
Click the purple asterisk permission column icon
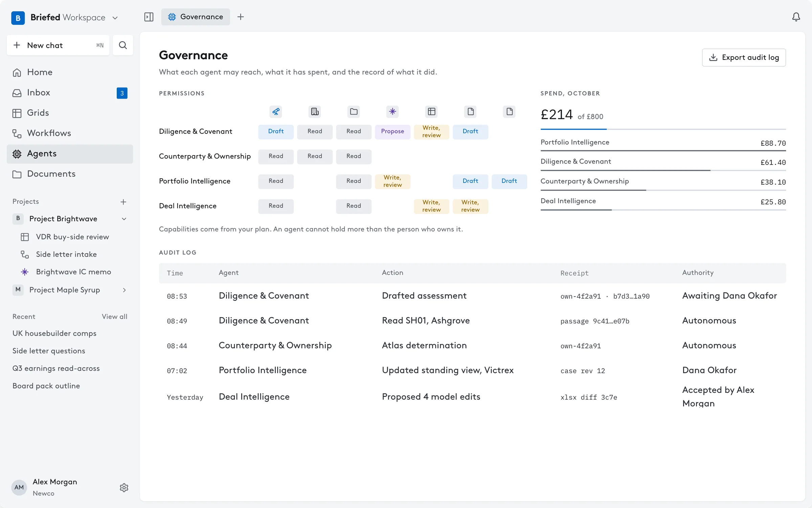coord(392,111)
